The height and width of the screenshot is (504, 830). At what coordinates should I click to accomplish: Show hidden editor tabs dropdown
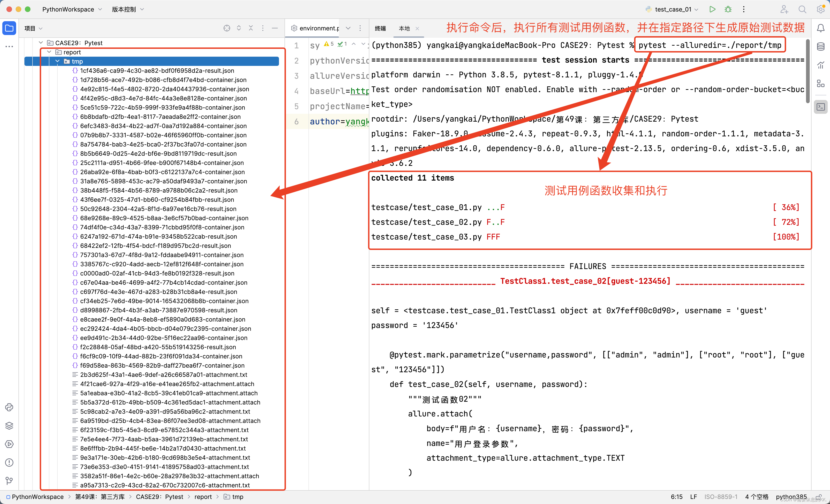[x=348, y=28]
